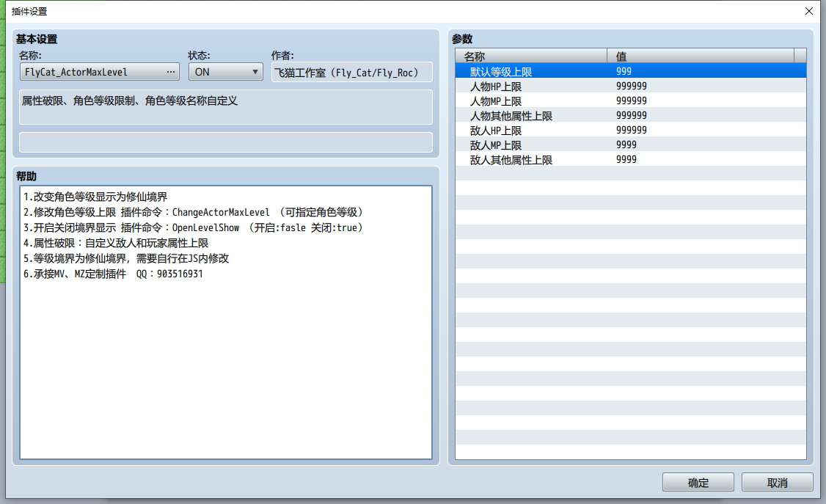Select the 敌人HP上限 parameter row

point(631,130)
